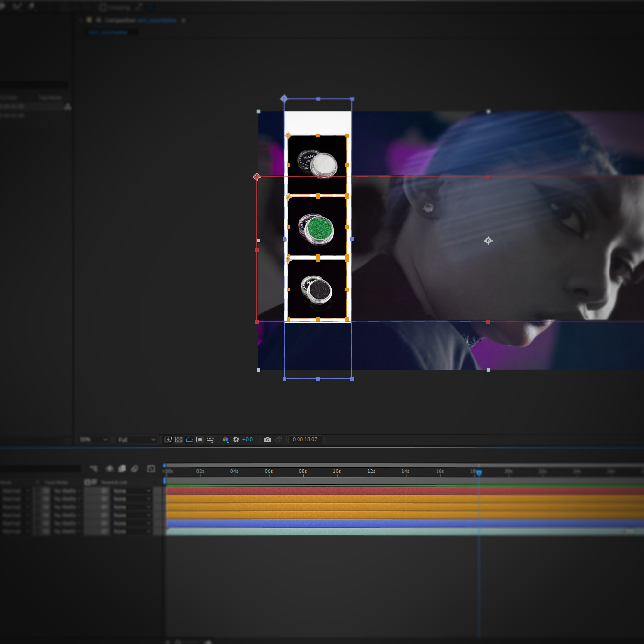Click the Take Snapshot camera icon
The height and width of the screenshot is (644, 644).
pos(268,439)
